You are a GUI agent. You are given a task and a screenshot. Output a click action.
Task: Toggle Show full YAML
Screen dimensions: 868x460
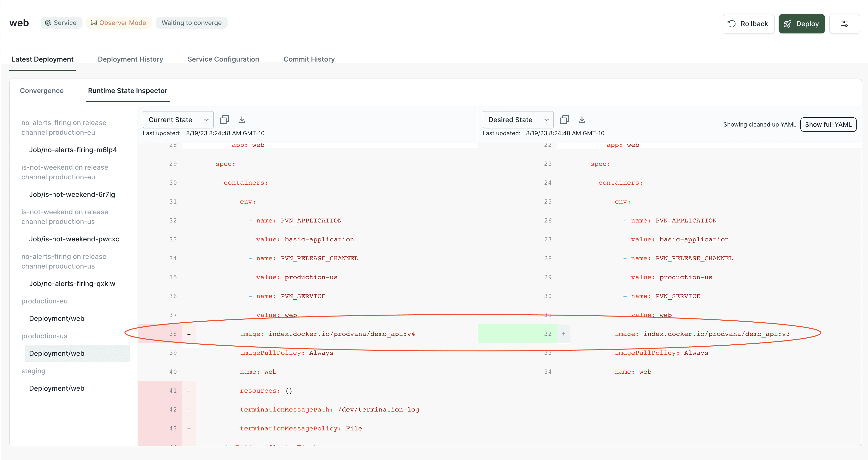click(828, 124)
